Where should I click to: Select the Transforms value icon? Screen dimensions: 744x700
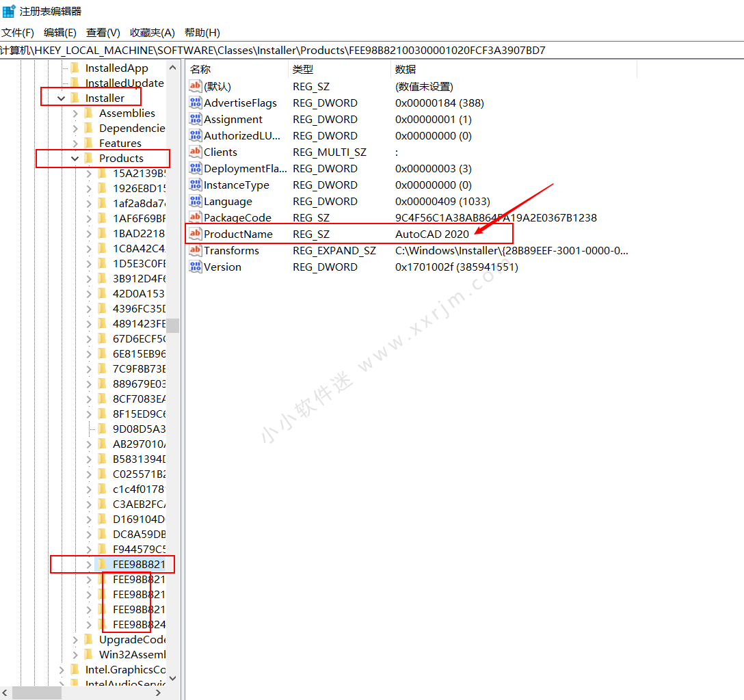(195, 250)
